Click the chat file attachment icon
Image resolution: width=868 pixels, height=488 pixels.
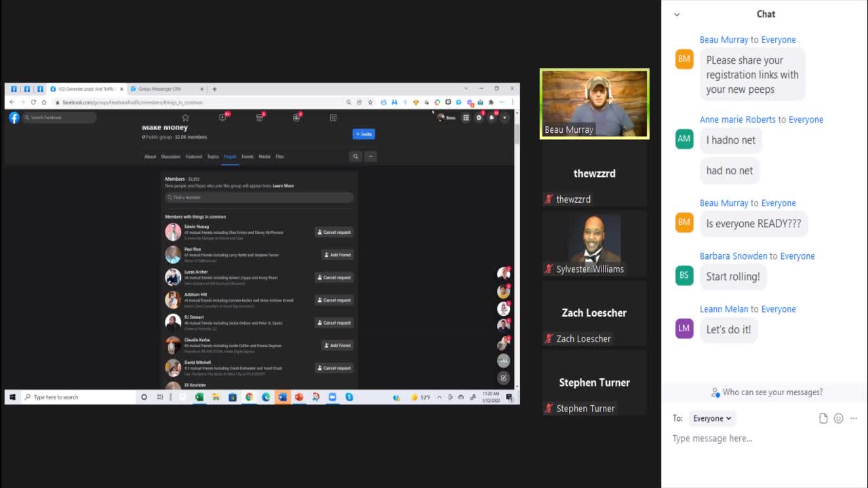(x=823, y=418)
